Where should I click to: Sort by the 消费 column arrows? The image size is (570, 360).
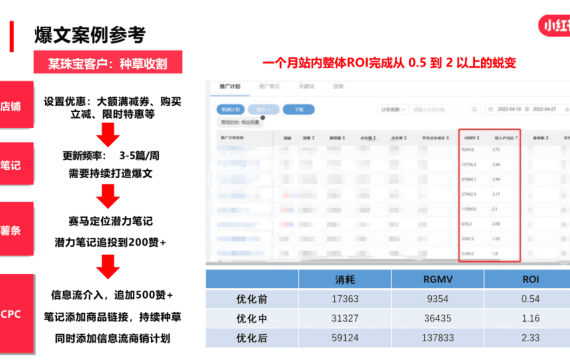[x=313, y=138]
